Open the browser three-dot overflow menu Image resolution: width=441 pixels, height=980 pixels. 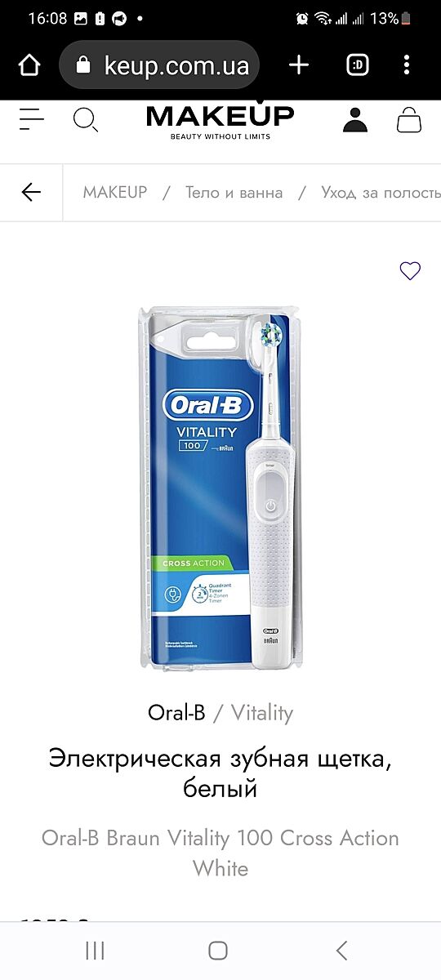tap(407, 65)
